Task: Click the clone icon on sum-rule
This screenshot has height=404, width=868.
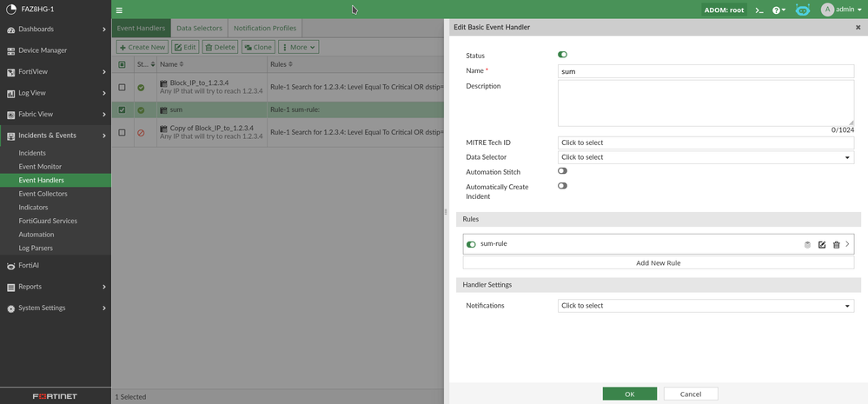Action: point(807,245)
